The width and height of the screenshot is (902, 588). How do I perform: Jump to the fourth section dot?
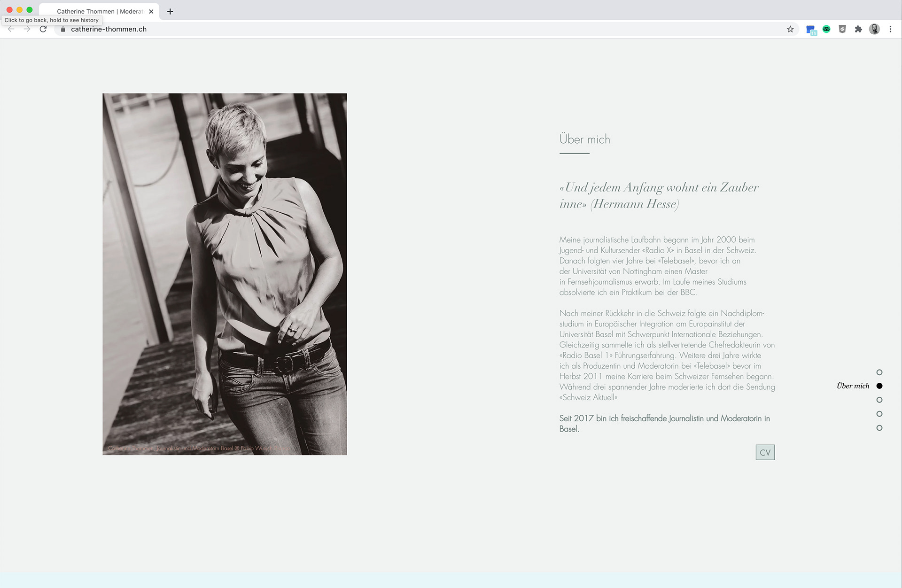(879, 414)
